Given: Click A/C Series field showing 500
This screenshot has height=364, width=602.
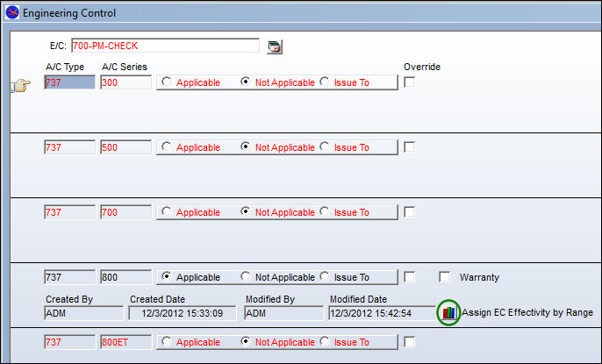Looking at the screenshot, I should (x=126, y=147).
